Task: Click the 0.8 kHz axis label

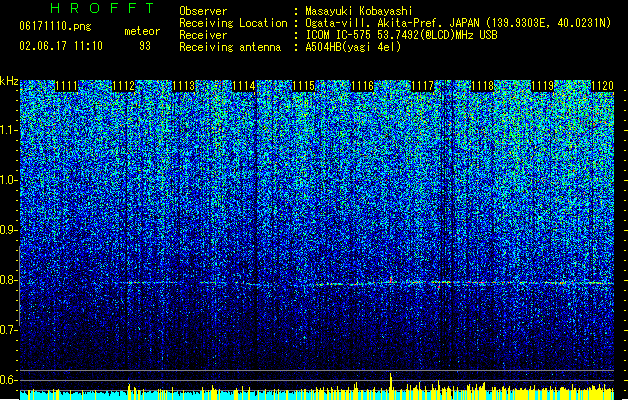Action: coord(9,280)
